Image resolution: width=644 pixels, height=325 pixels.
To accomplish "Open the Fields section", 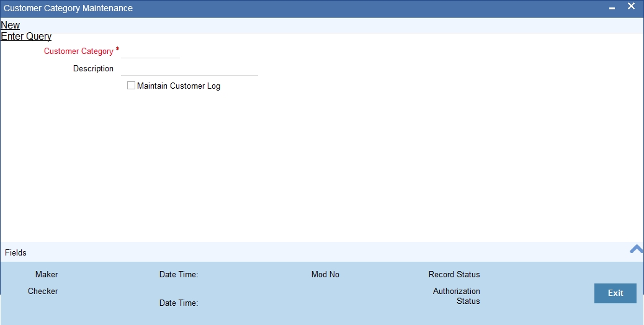I will 16,253.
